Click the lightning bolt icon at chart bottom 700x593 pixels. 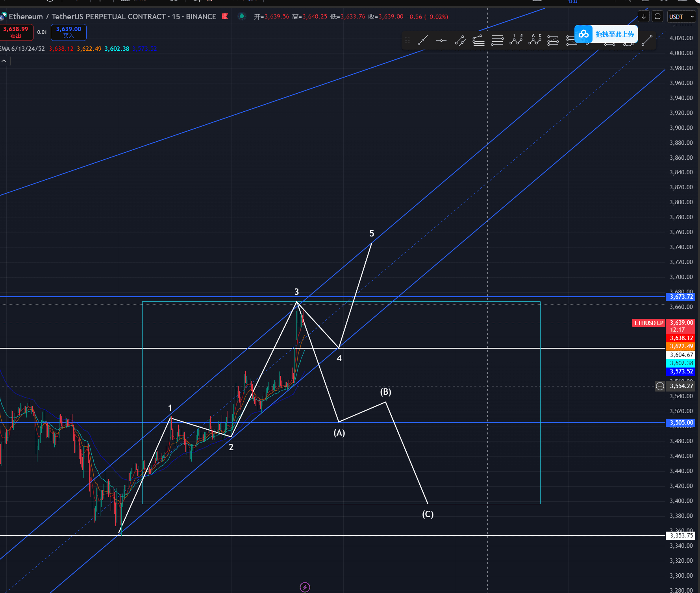coord(305,587)
